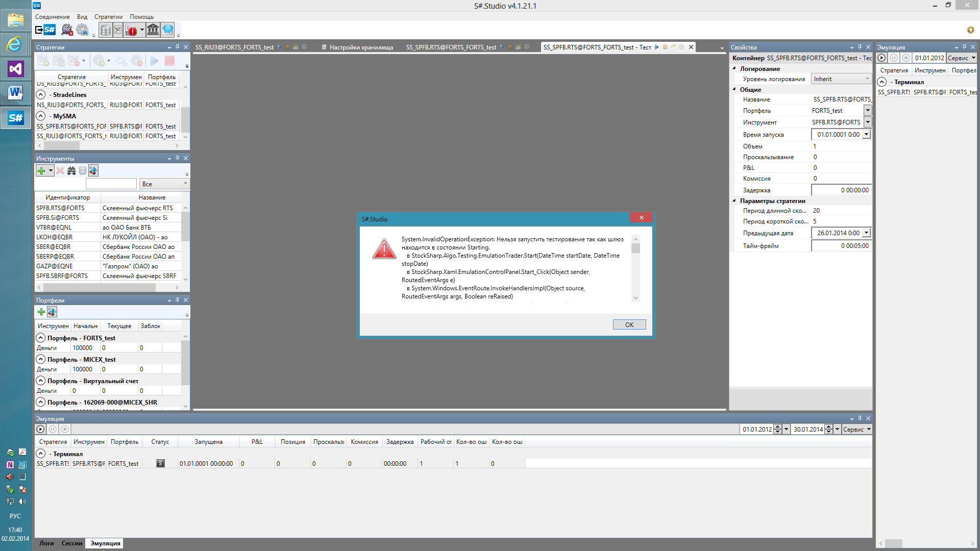This screenshot has width=980, height=551.
Task: Toggle the database storage toolbar button
Action: 105,30
